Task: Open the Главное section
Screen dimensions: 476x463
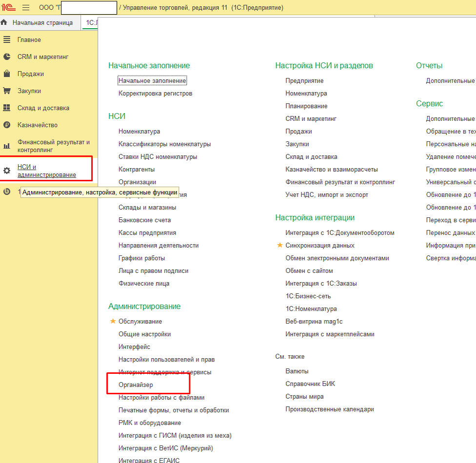Action: (29, 40)
